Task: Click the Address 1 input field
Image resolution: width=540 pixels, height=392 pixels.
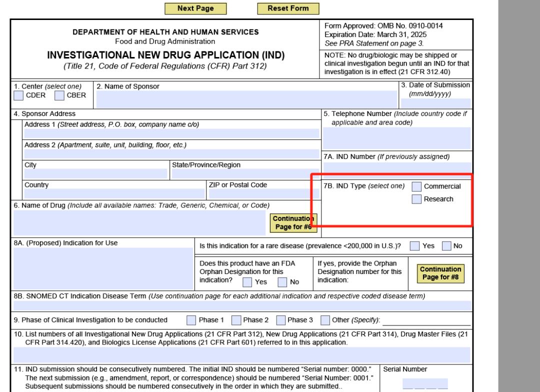Action: (171, 134)
